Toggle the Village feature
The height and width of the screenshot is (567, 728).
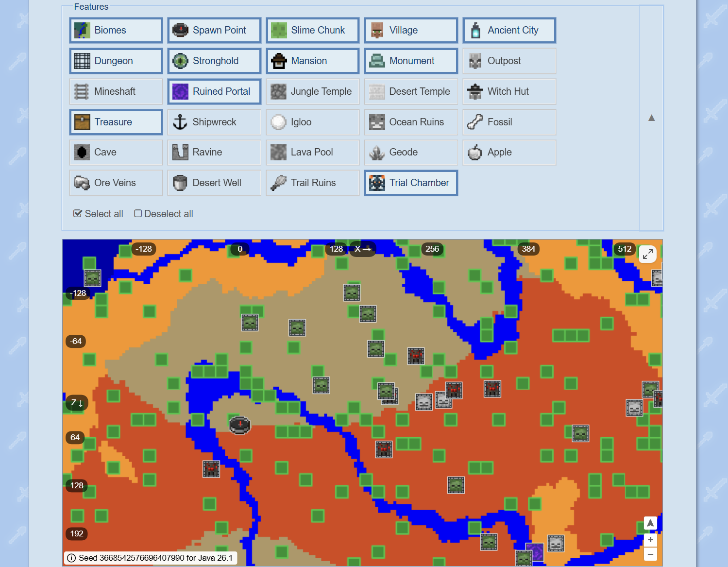click(411, 30)
